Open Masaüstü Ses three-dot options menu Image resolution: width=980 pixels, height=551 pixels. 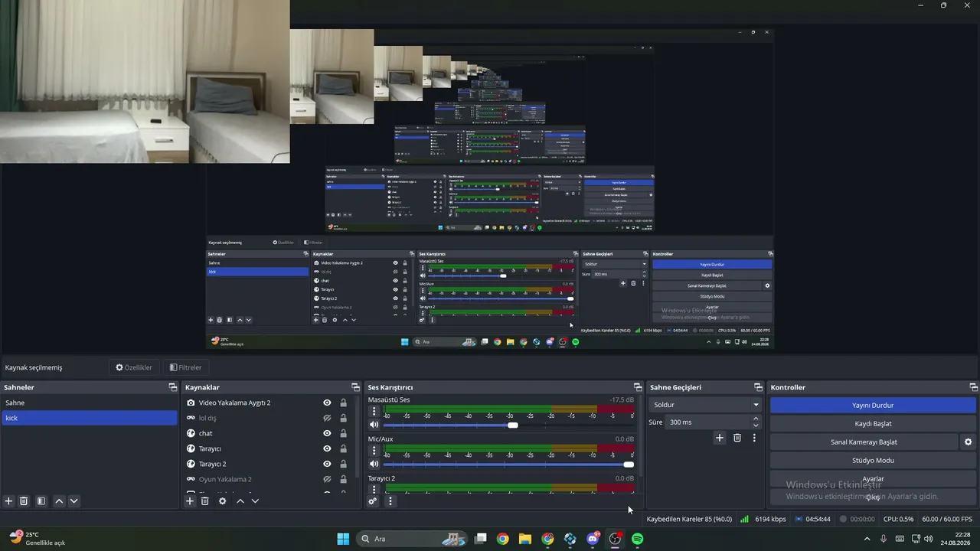pos(374,412)
